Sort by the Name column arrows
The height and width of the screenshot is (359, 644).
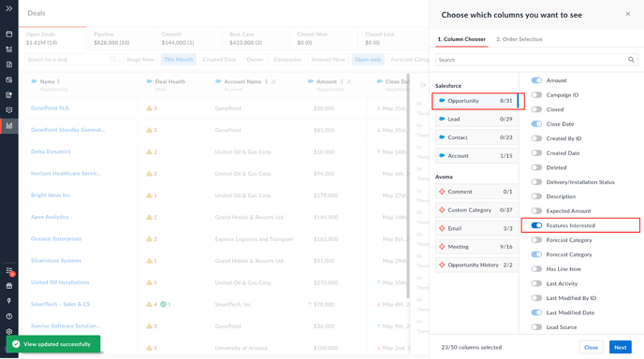pos(58,81)
